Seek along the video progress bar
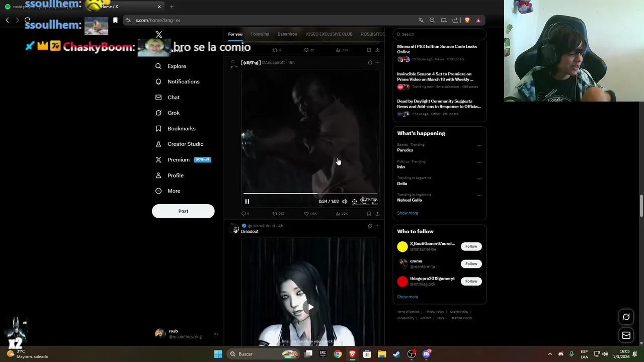This screenshot has height=362, width=644. point(310,193)
